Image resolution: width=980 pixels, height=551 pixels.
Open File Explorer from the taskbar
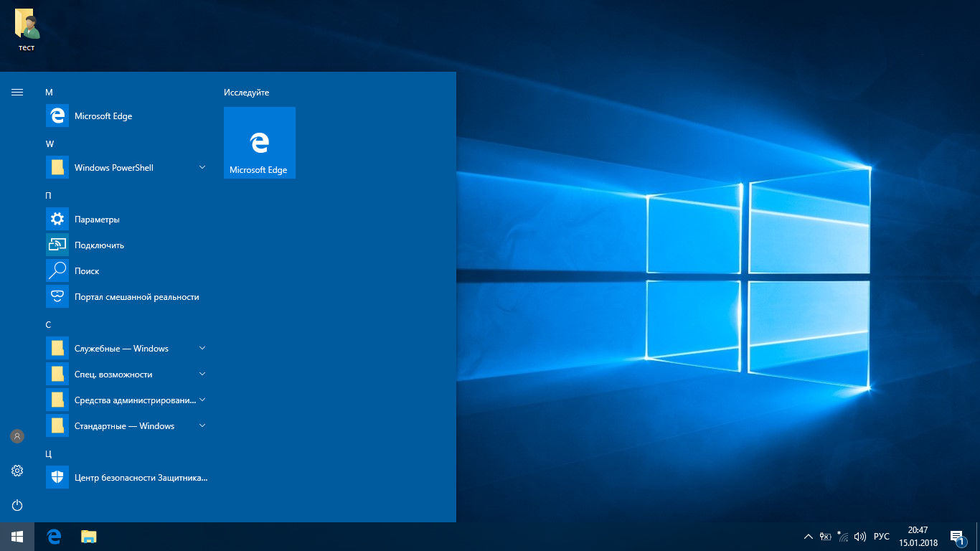pos(89,537)
